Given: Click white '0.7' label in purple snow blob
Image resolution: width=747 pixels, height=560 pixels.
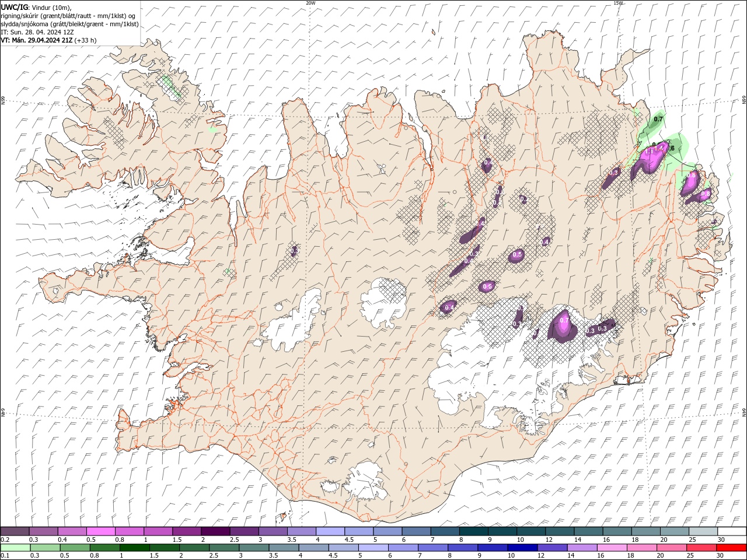Looking at the screenshot, I should [564, 320].
